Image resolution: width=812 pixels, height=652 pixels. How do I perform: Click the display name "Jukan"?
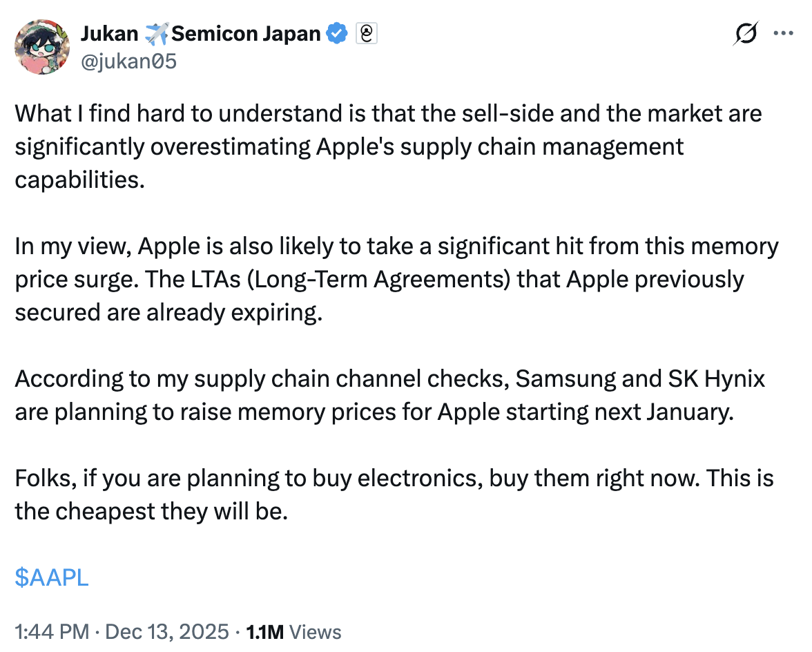pyautogui.click(x=109, y=33)
